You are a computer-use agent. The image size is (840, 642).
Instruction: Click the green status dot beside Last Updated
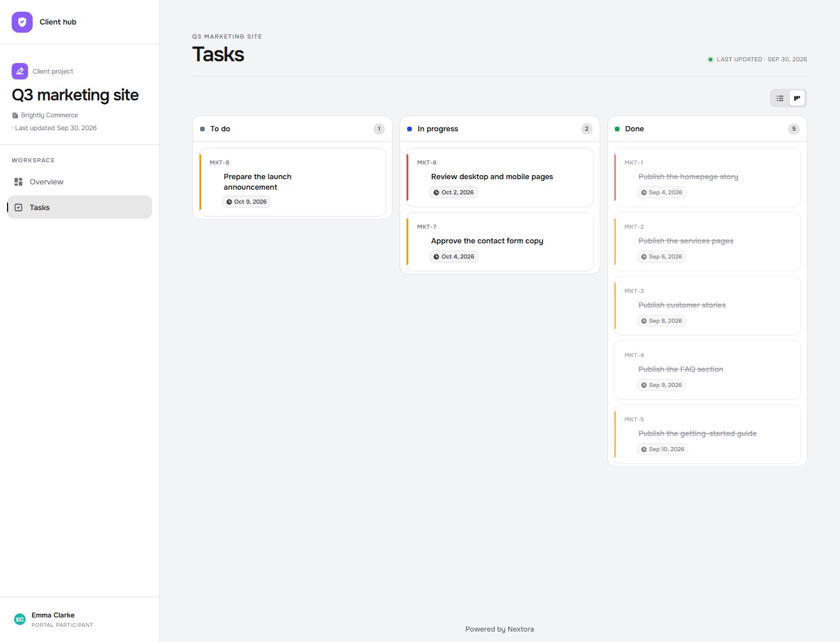tap(710, 60)
